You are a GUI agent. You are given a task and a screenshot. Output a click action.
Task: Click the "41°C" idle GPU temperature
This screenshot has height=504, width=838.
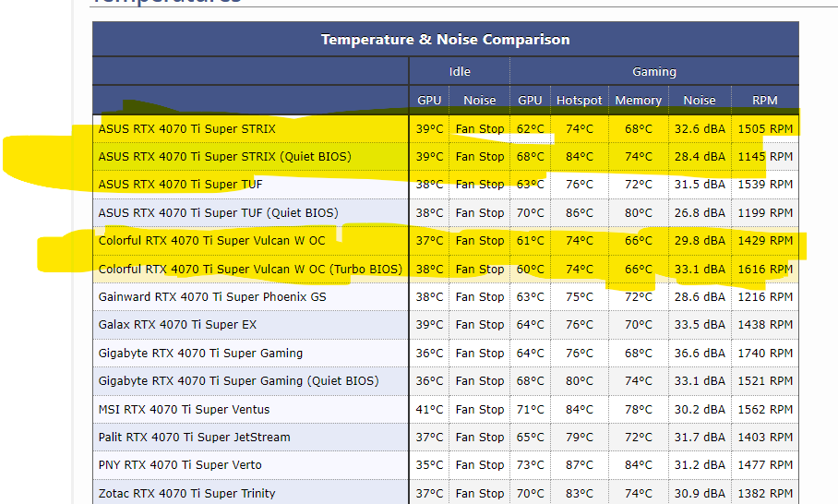pos(430,410)
